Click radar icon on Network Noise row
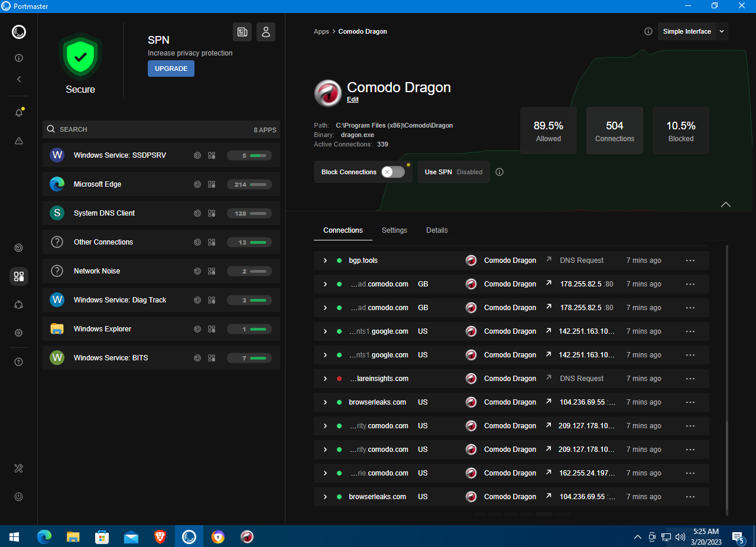The image size is (756, 547). click(197, 271)
